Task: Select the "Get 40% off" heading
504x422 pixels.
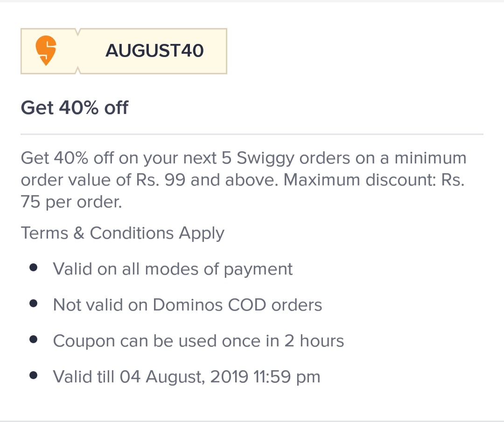Action: click(75, 108)
